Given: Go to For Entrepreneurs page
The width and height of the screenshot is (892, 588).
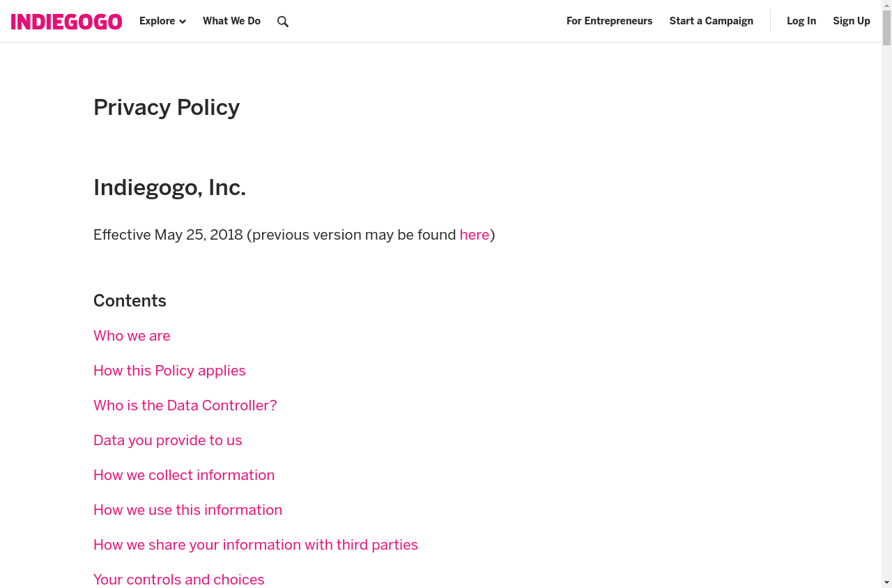Looking at the screenshot, I should (609, 21).
